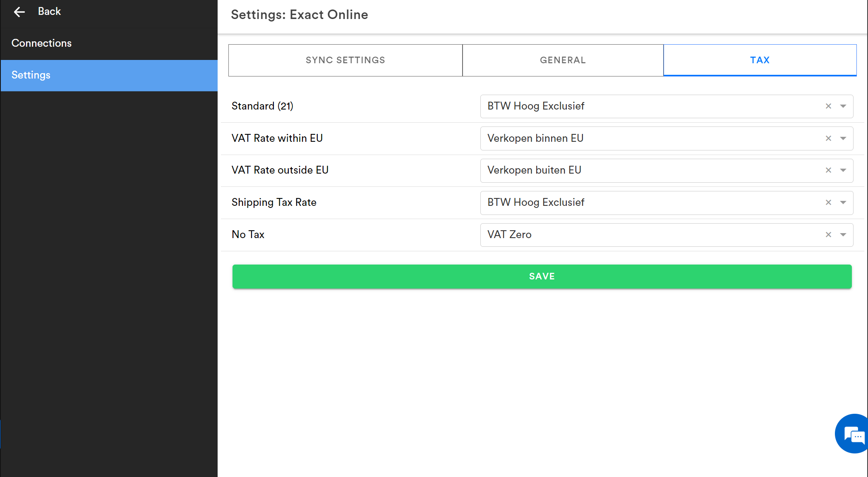Expand the VAT Rate outside EU dropdown arrow
Image resolution: width=868 pixels, height=477 pixels.
click(x=843, y=170)
